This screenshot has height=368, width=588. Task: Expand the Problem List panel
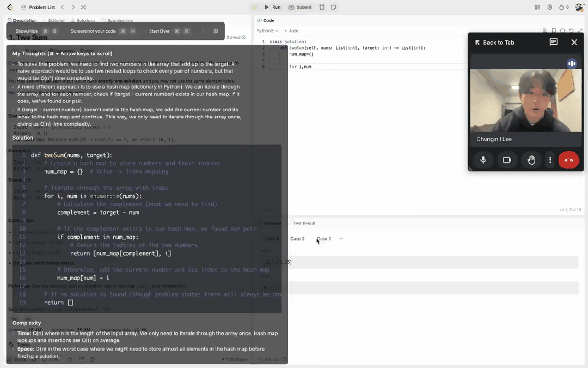(38, 7)
